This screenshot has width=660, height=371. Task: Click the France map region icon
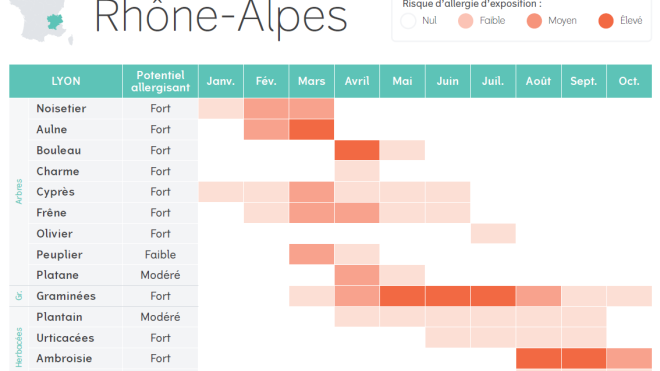pyautogui.click(x=41, y=21)
